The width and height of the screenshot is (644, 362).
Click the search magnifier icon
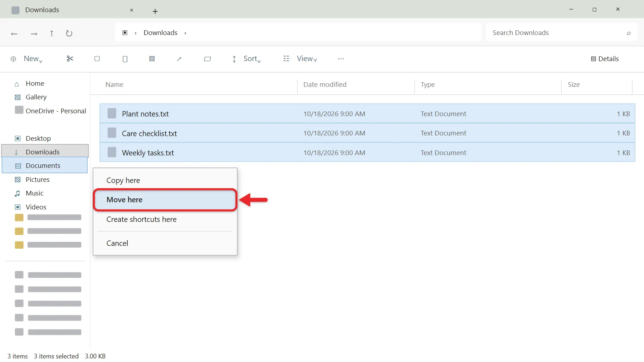pyautogui.click(x=629, y=33)
